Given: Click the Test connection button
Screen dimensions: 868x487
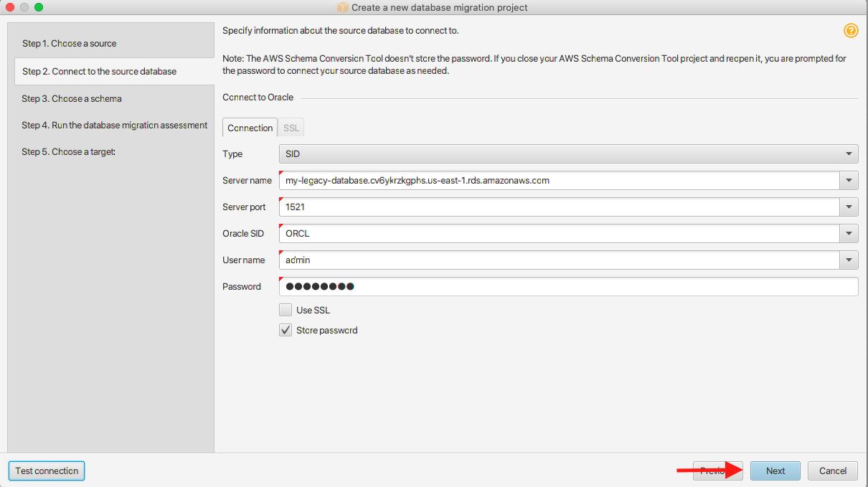Looking at the screenshot, I should pos(47,471).
